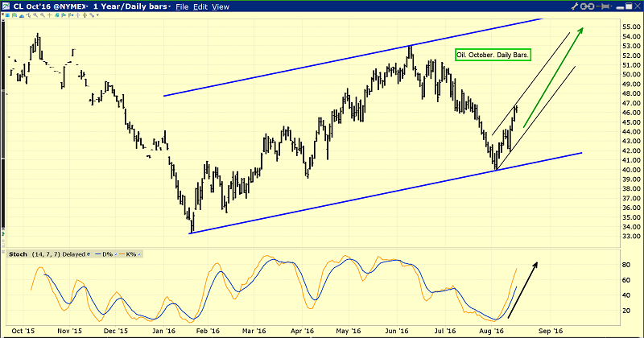Image resolution: width=644 pixels, height=338 pixels.
Task: Expand the toolbar overflow arrow
Action: 97,14
